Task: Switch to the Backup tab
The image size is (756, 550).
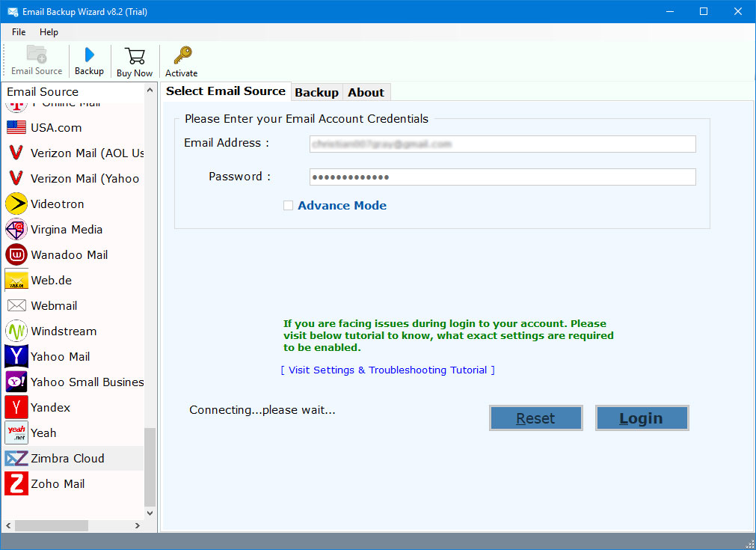Action: tap(317, 93)
